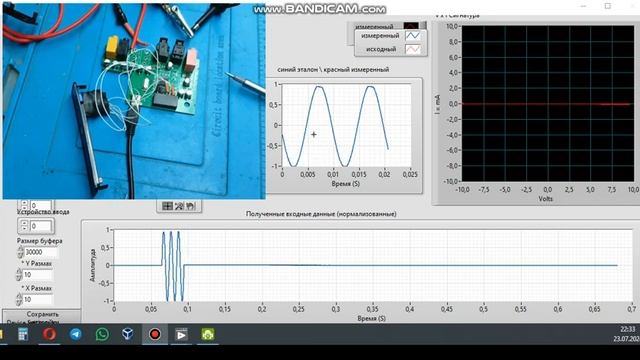Click the Размер буфера field showing 30000
This screenshot has width=640, height=360.
coord(41,252)
